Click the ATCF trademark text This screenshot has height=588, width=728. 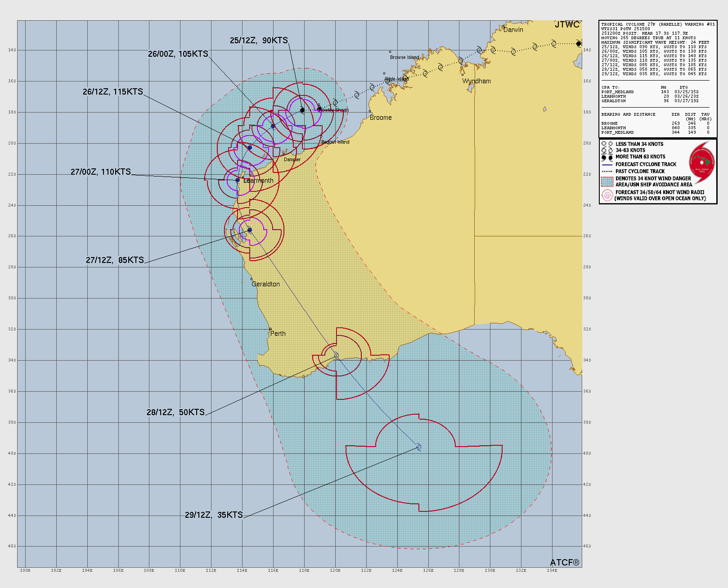click(565, 562)
